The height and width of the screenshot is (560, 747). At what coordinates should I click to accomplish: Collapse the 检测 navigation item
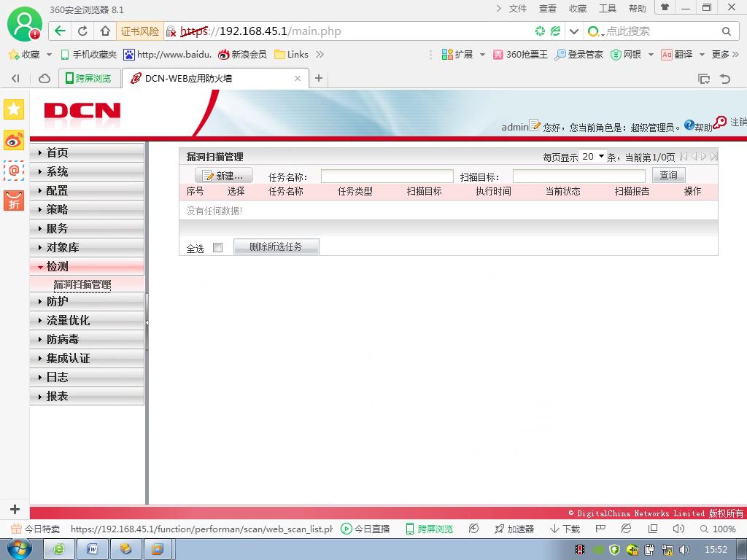(88, 267)
